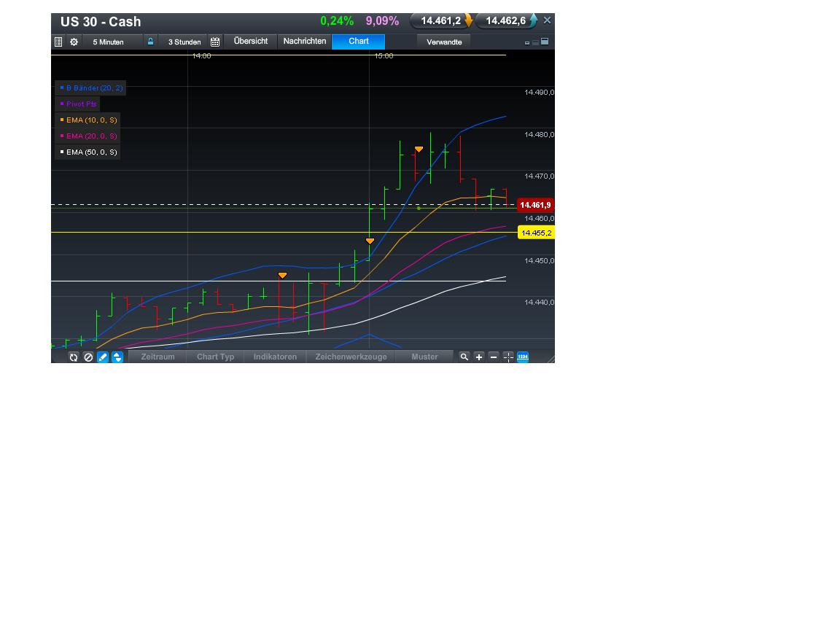Click the green 0,24% change value
The width and height of the screenshot is (840, 630).
337,21
